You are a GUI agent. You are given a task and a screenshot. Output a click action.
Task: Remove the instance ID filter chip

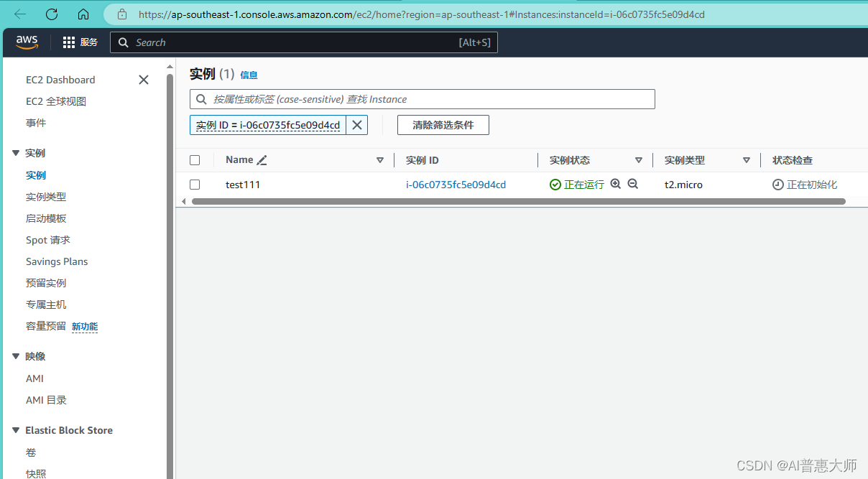[356, 125]
